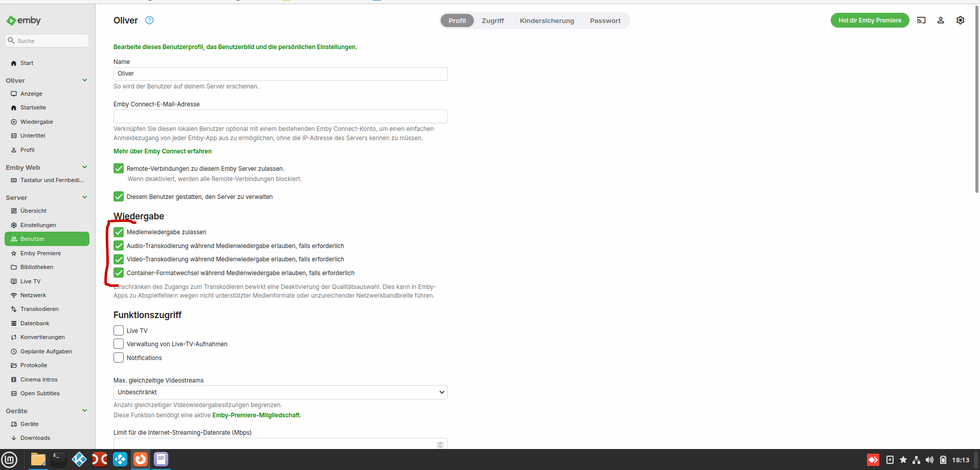Focus the Name input field
The height and width of the screenshot is (470, 980).
281,74
